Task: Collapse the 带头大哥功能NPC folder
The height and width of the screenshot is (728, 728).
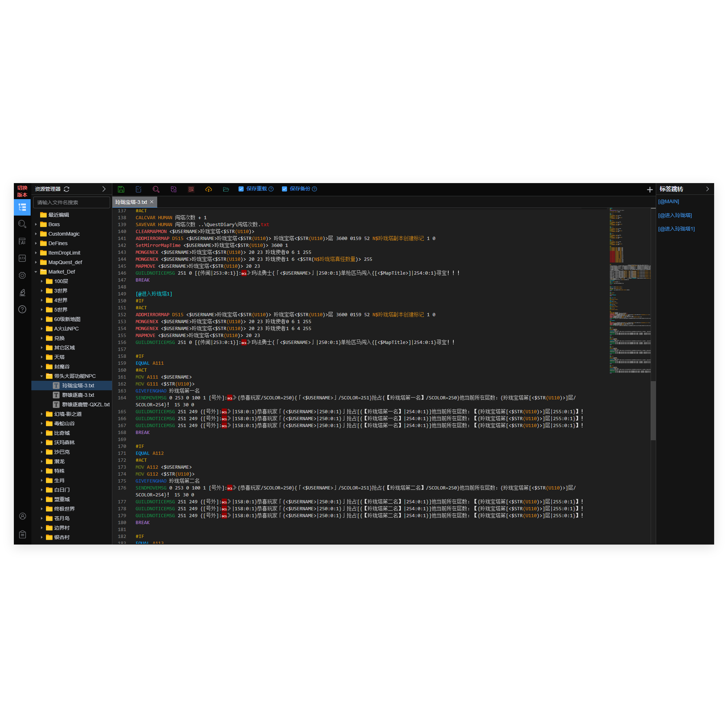Action: pyautogui.click(x=42, y=376)
